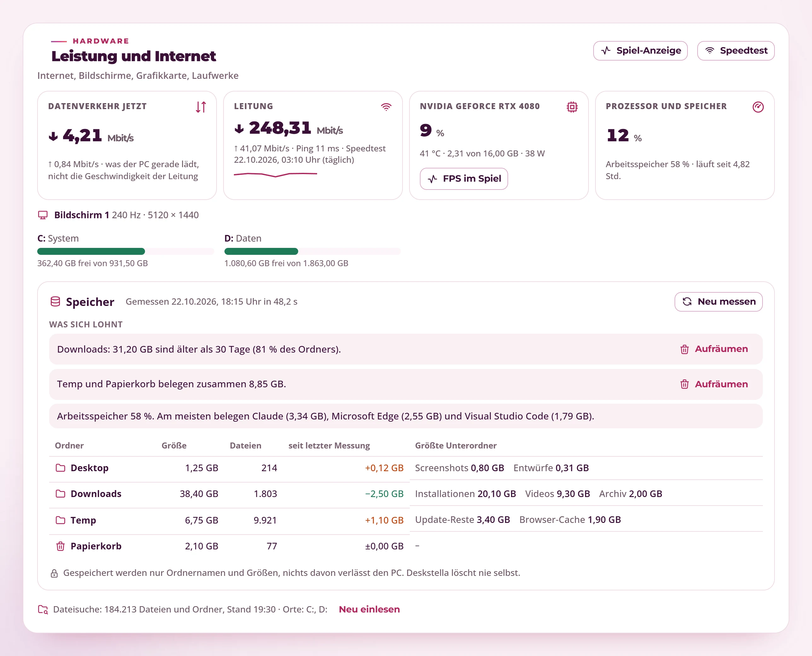Start a Speedtest from the header

[x=736, y=51]
